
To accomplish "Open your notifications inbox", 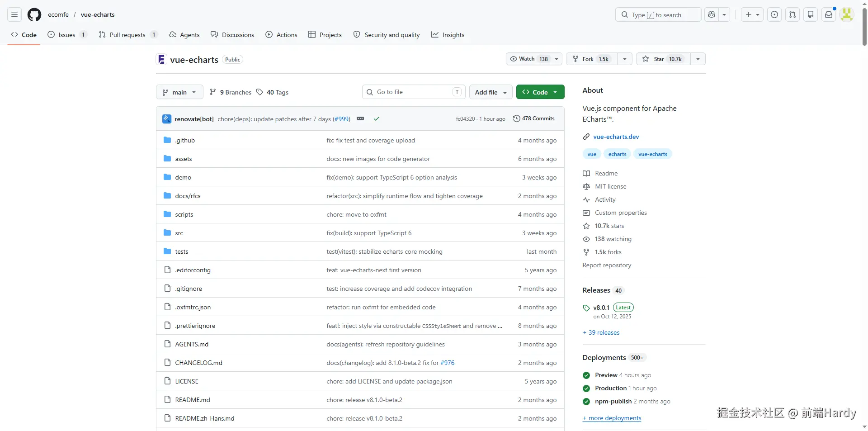I will coord(829,14).
